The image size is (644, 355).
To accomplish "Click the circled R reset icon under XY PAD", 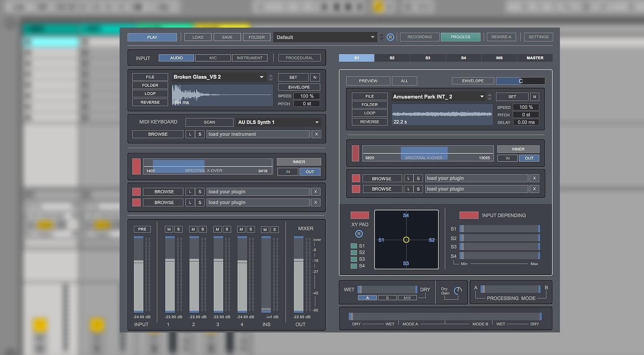I will pos(359,234).
